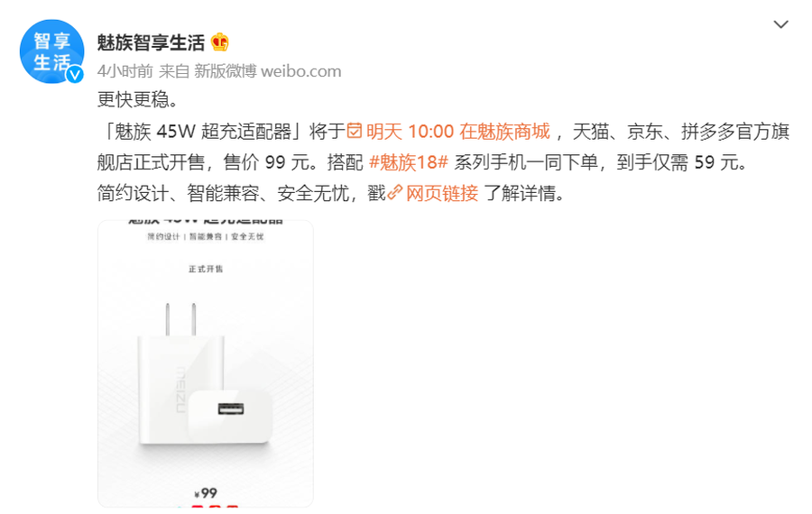Click the USB port on the charger picture
The width and height of the screenshot is (812, 514).
(x=231, y=408)
